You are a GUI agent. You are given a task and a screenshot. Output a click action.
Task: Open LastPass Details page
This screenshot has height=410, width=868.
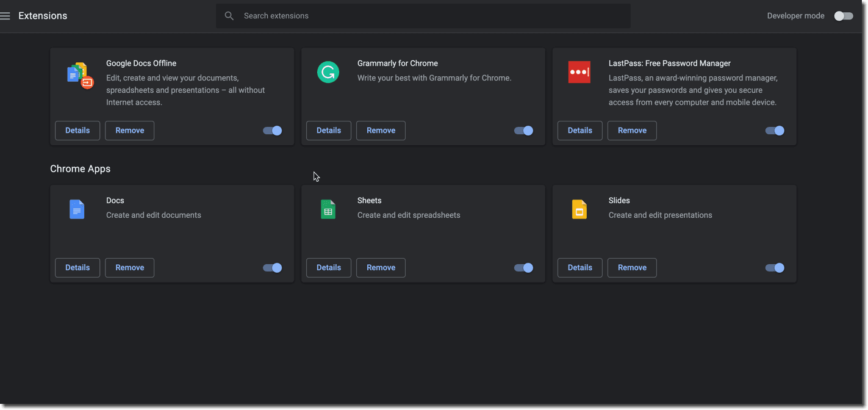pyautogui.click(x=580, y=131)
